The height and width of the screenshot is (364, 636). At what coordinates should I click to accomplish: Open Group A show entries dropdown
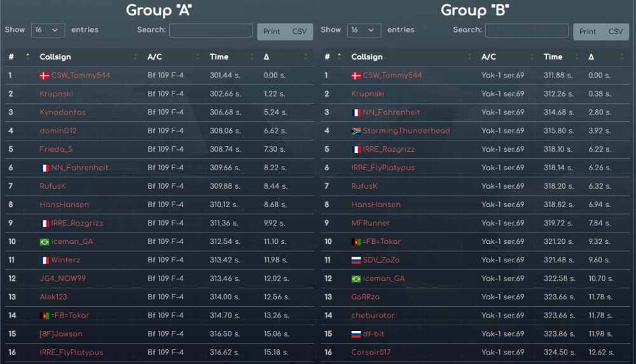[48, 30]
